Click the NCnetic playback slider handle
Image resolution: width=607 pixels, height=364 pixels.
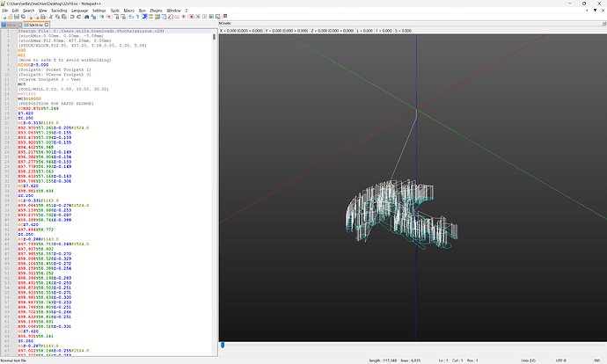click(223, 345)
